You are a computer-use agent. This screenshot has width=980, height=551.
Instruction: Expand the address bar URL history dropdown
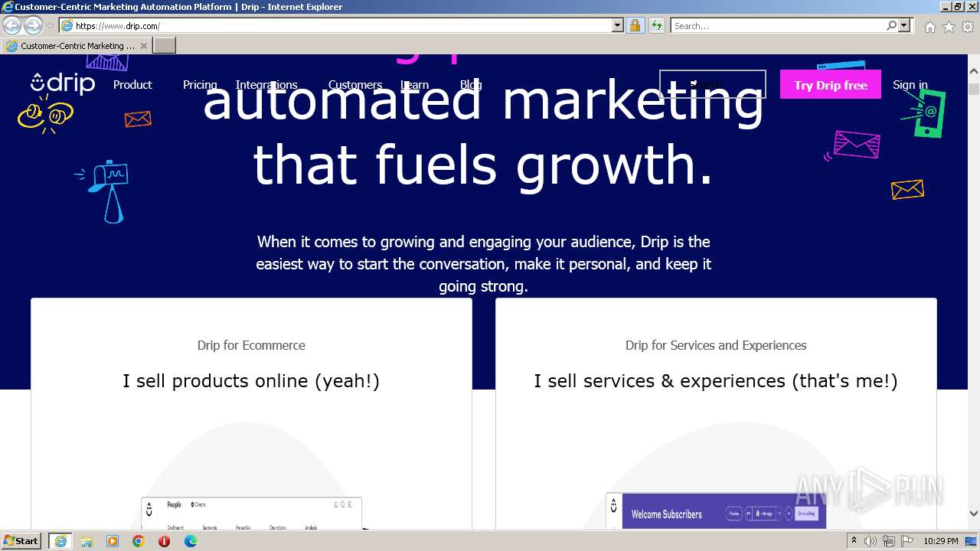[618, 25]
